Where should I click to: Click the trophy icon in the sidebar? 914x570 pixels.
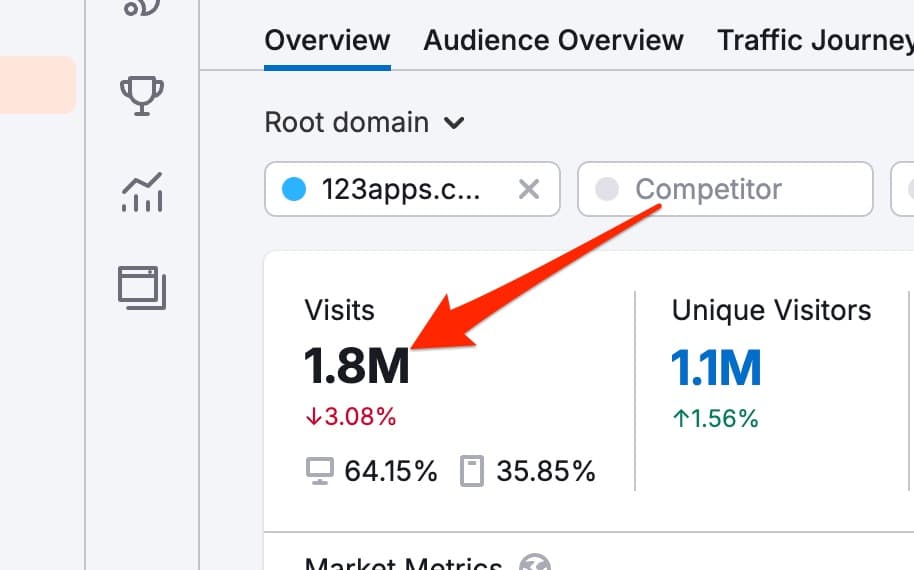[x=142, y=96]
